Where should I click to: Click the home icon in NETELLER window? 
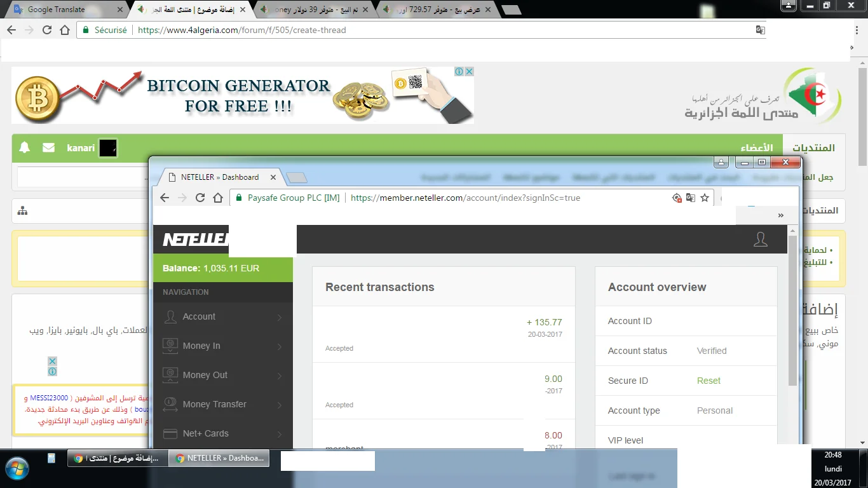tap(218, 198)
